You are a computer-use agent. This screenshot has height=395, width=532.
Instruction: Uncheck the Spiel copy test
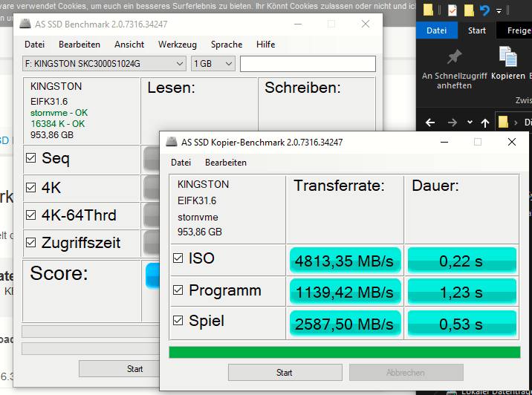click(178, 321)
